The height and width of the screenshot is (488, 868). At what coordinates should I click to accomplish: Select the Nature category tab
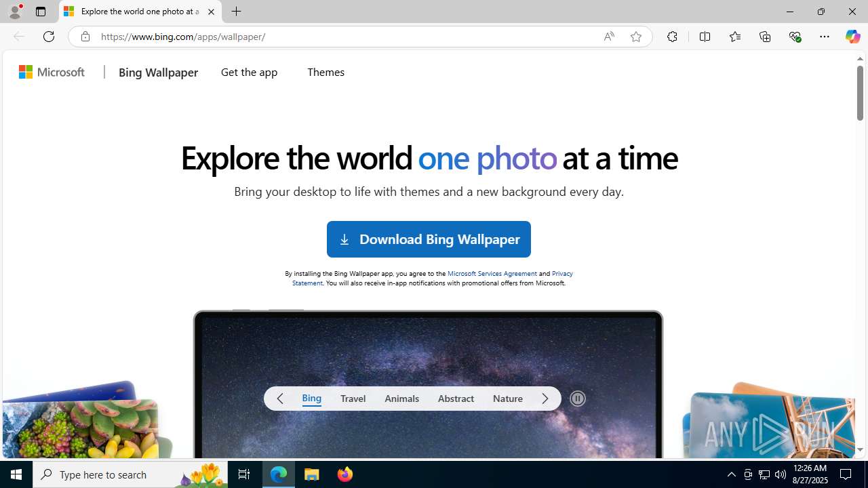pyautogui.click(x=508, y=399)
